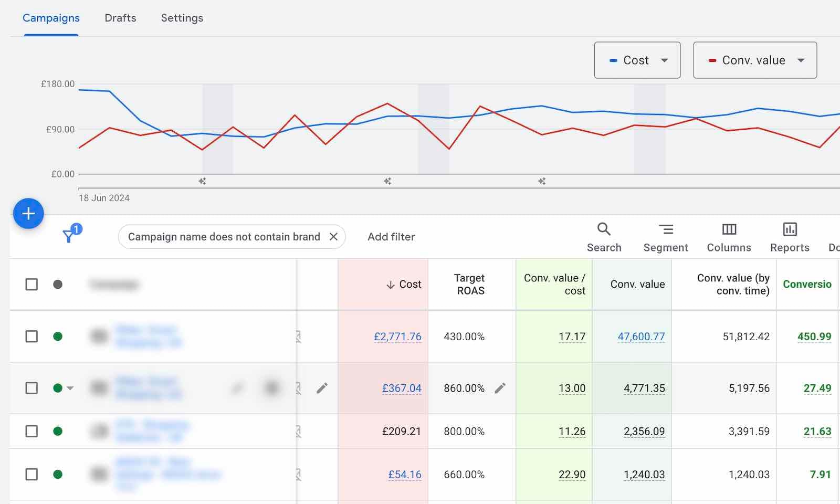Expand the status dropdown arrow on second campaign
840x504 pixels.
(x=71, y=388)
